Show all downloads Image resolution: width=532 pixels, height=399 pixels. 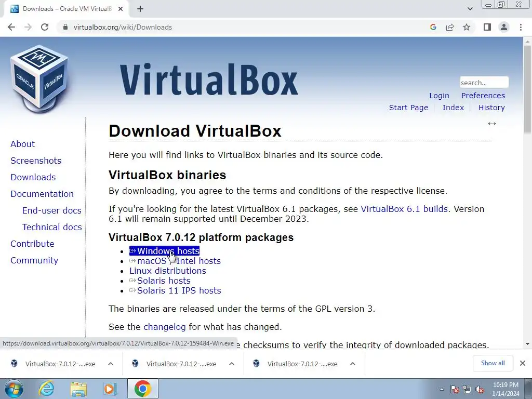[x=493, y=363]
